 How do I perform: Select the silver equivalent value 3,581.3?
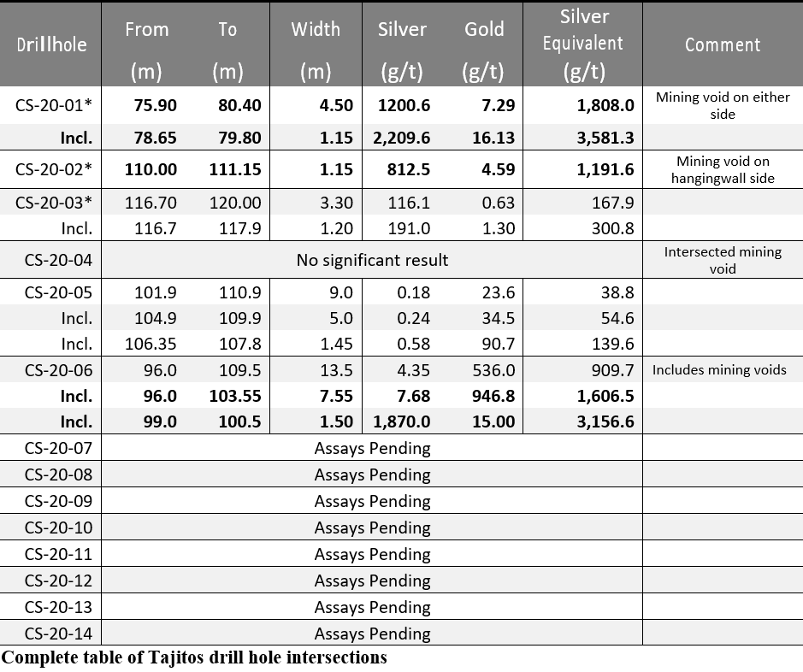pyautogui.click(x=604, y=138)
